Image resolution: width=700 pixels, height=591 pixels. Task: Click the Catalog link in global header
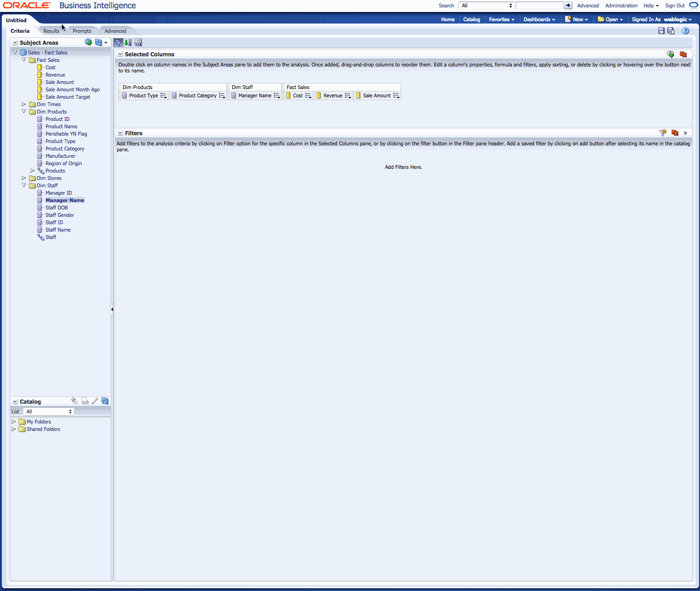[x=472, y=19]
